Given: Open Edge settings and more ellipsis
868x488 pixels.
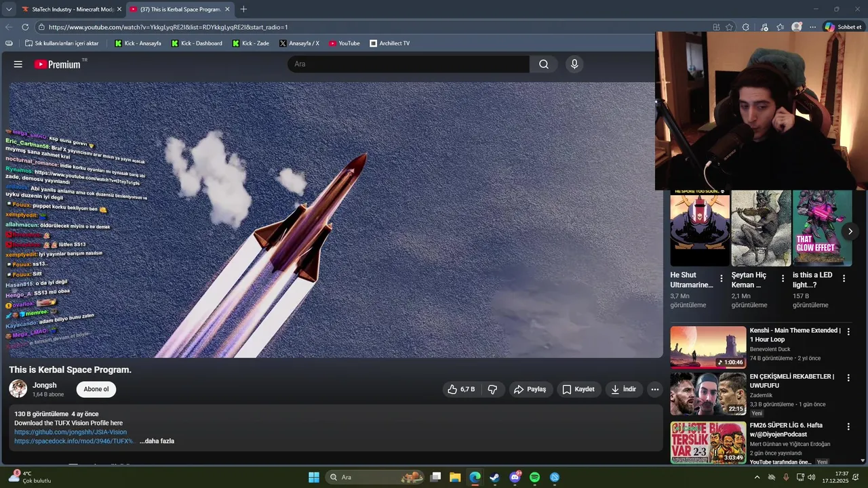Looking at the screenshot, I should pos(812,27).
